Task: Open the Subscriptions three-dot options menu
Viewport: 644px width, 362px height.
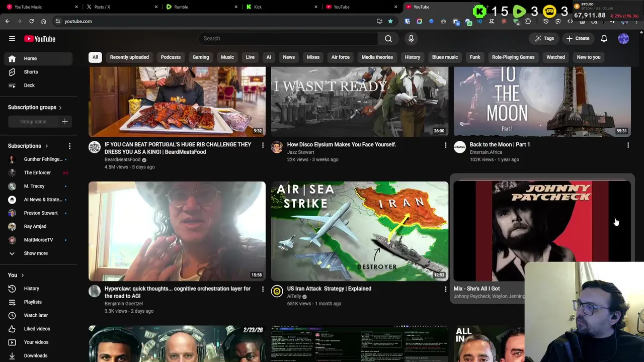Action: pyautogui.click(x=69, y=146)
